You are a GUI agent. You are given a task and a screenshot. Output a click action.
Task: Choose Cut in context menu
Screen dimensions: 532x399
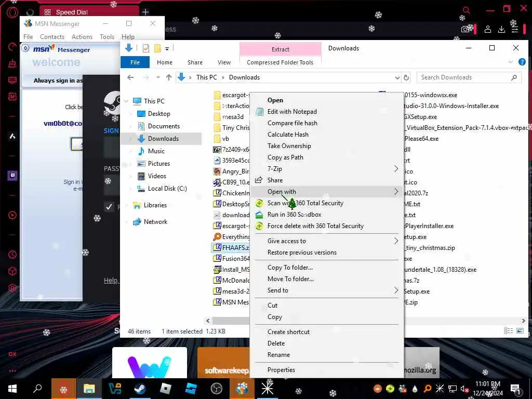pyautogui.click(x=272, y=305)
